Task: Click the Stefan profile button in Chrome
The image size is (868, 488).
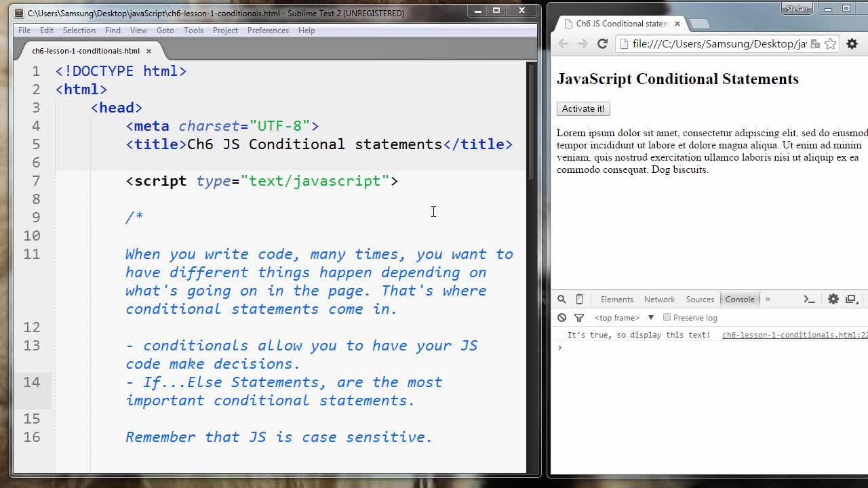Action: pyautogui.click(x=797, y=9)
